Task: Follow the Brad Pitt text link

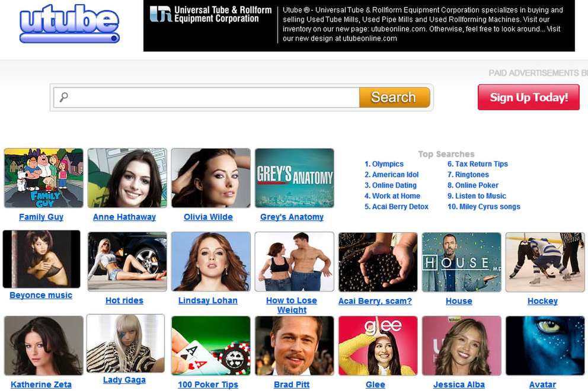Action: pyautogui.click(x=292, y=384)
